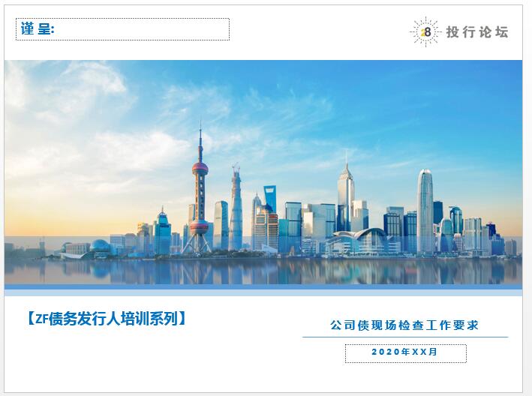Screen dimensions: 532x396
Task: Select the 公司债现场检查工作要求 subtitle text
Action: 404,325
